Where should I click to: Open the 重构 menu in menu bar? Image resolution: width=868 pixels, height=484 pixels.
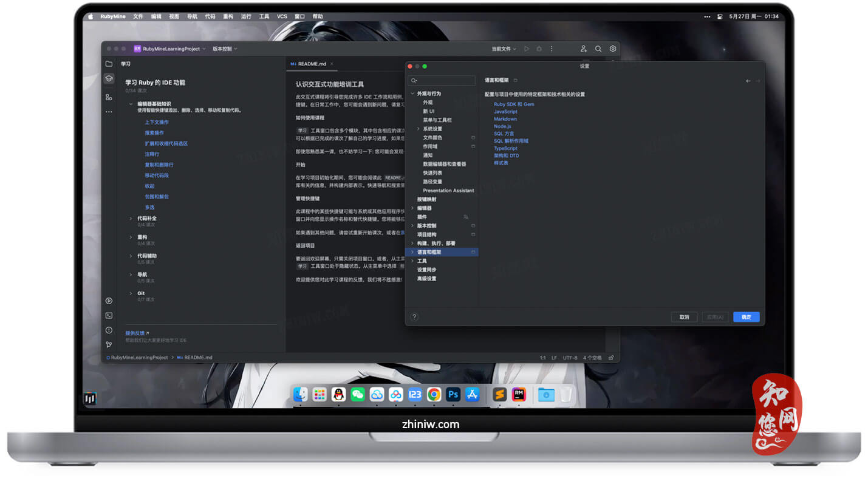point(228,16)
